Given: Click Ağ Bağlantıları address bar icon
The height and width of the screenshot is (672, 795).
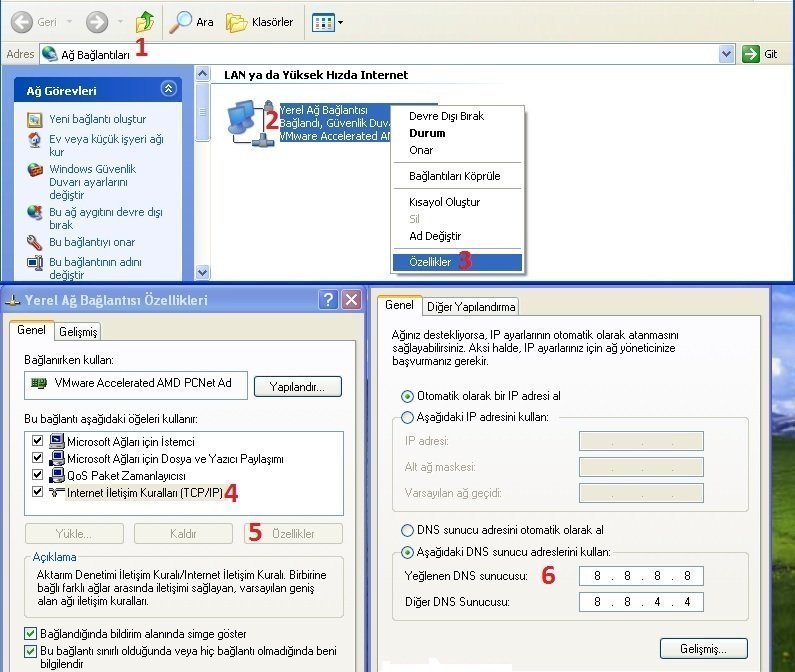Looking at the screenshot, I should click(49, 54).
